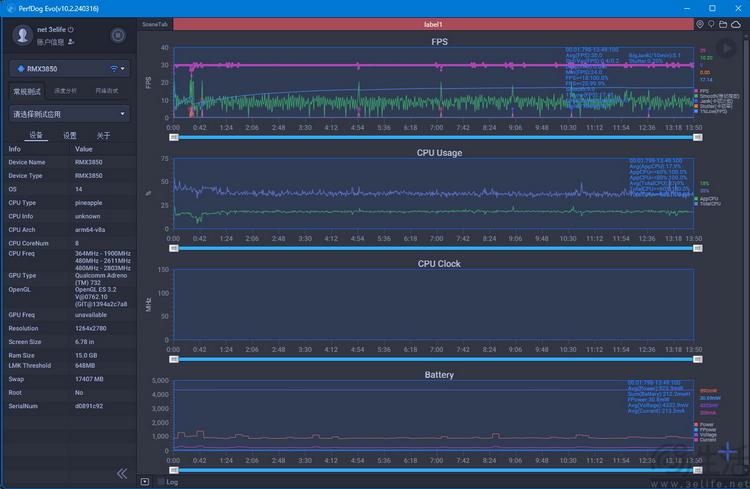Click the round play button near FPS chart
The width and height of the screenshot is (750, 489).
pyautogui.click(x=727, y=48)
